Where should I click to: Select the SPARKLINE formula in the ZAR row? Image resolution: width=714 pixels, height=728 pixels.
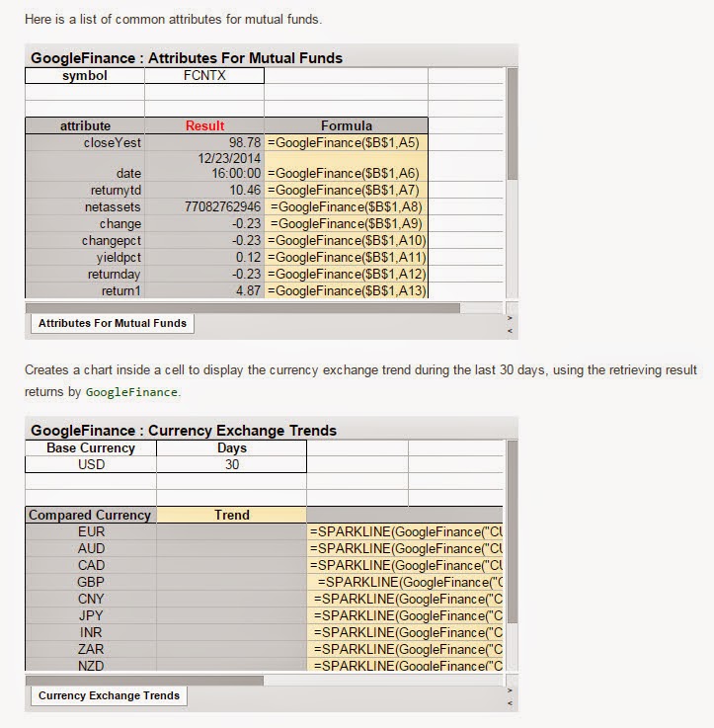click(x=405, y=649)
